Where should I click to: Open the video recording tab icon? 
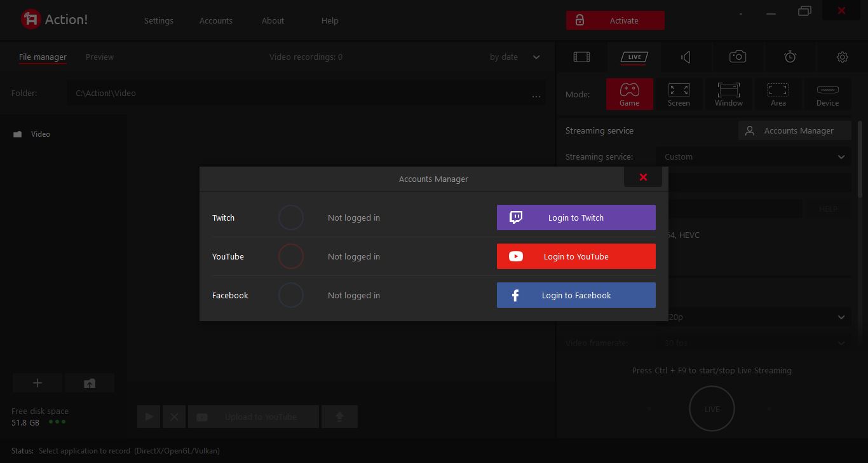point(581,57)
